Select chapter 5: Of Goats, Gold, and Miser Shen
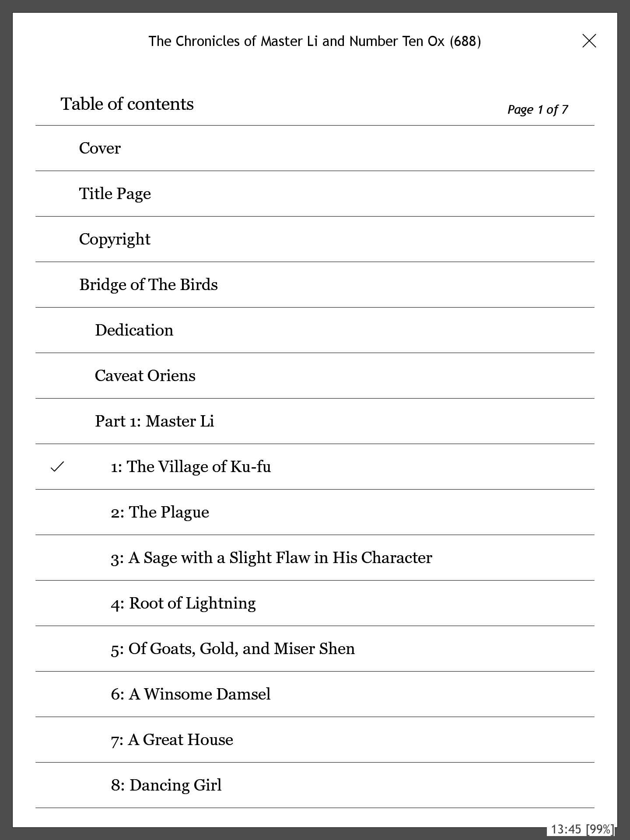Image resolution: width=630 pixels, height=840 pixels. (233, 649)
